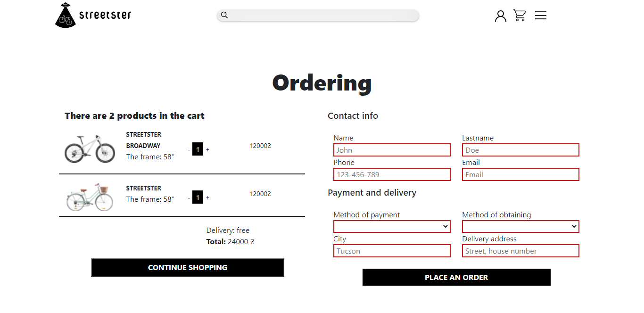644x313 pixels.
Task: Open the user account icon
Action: pyautogui.click(x=500, y=16)
